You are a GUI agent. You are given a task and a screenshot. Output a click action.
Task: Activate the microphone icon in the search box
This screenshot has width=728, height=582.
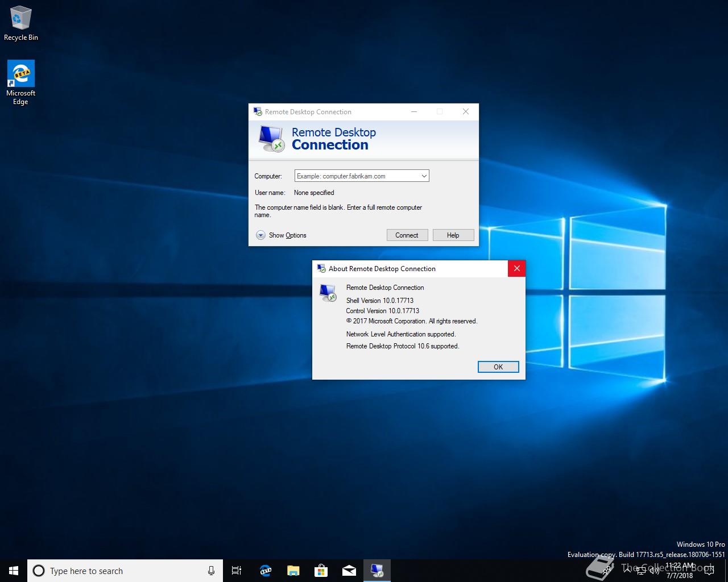(x=211, y=571)
